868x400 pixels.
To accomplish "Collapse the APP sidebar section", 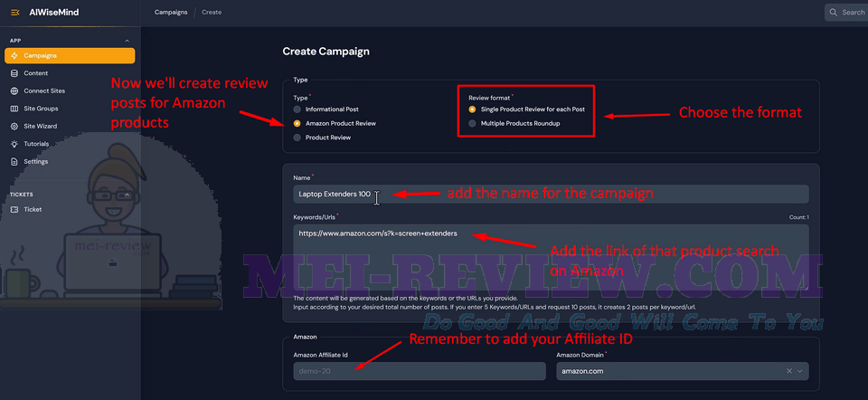I will click(x=127, y=41).
